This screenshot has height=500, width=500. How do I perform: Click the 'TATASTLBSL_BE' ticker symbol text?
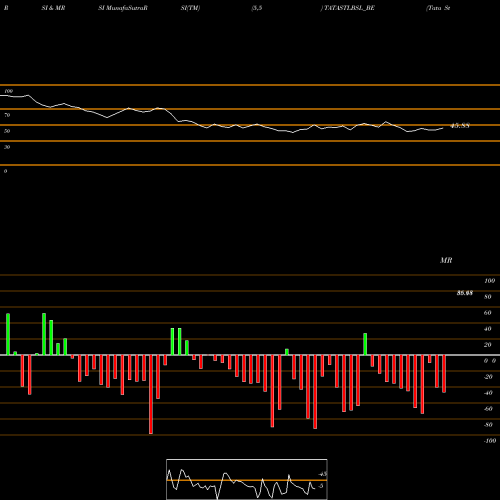pyautogui.click(x=348, y=8)
